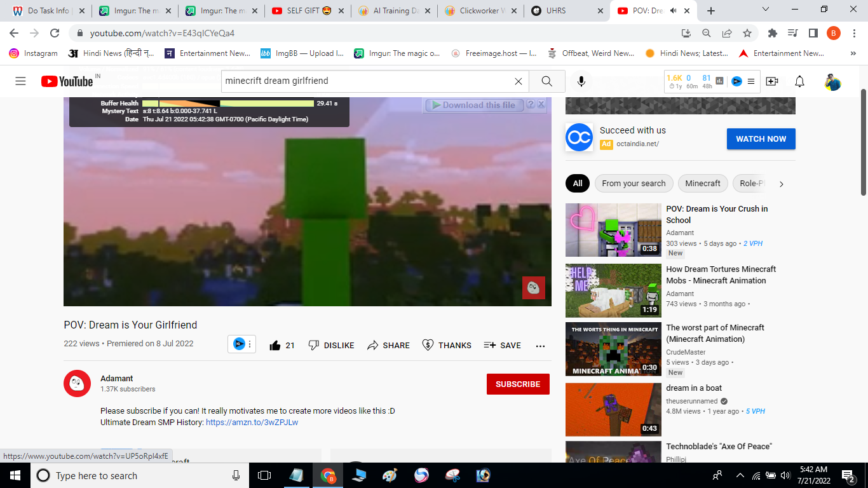Click Adamant channel avatar below video

(x=77, y=384)
